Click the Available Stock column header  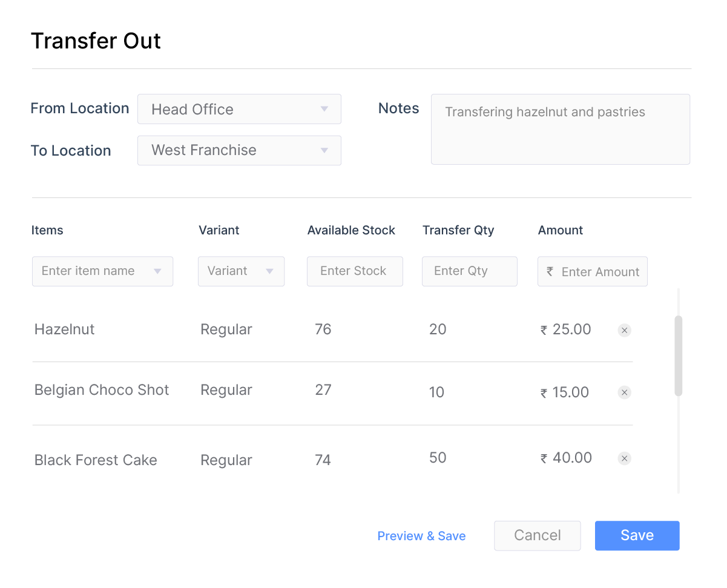351,230
